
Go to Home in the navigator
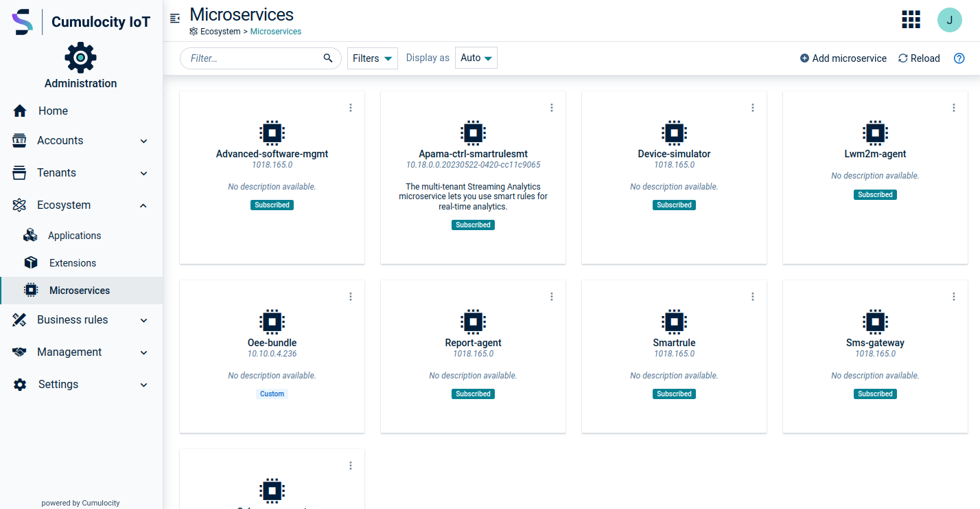click(81, 111)
